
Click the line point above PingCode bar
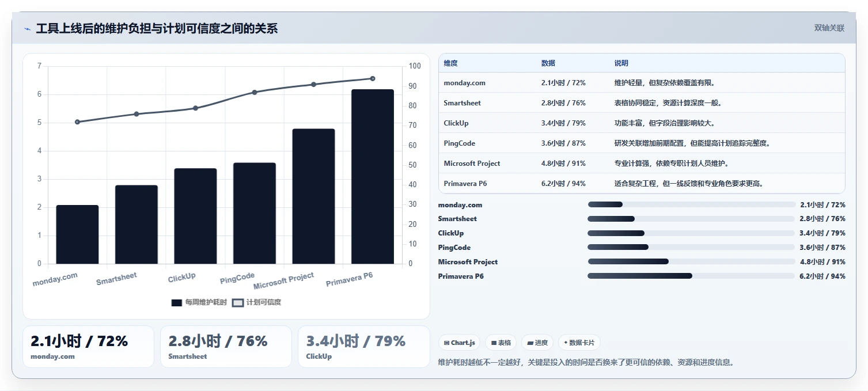[255, 92]
